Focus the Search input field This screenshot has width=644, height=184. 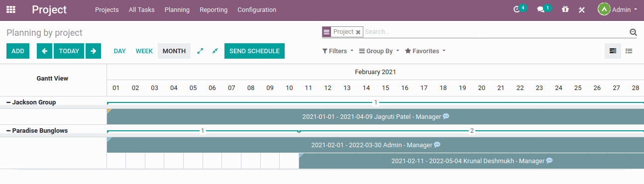pyautogui.click(x=495, y=32)
